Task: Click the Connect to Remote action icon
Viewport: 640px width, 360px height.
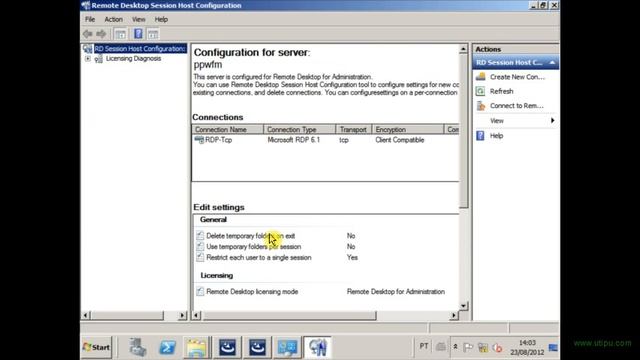Action: click(481, 106)
